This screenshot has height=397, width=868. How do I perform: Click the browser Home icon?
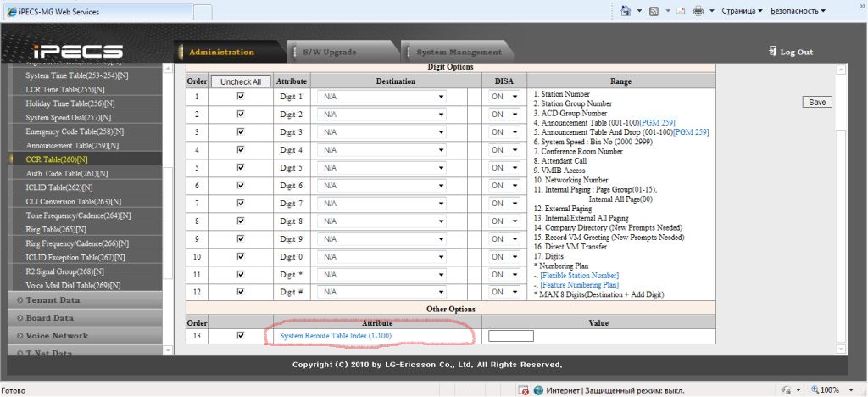(625, 11)
